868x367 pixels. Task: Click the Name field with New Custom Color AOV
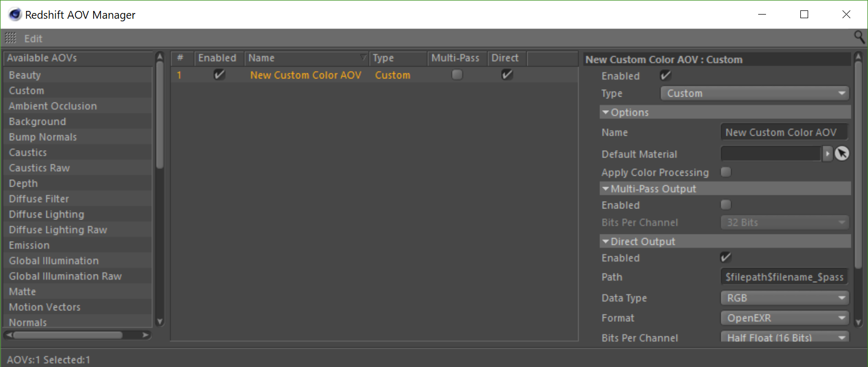(x=784, y=132)
